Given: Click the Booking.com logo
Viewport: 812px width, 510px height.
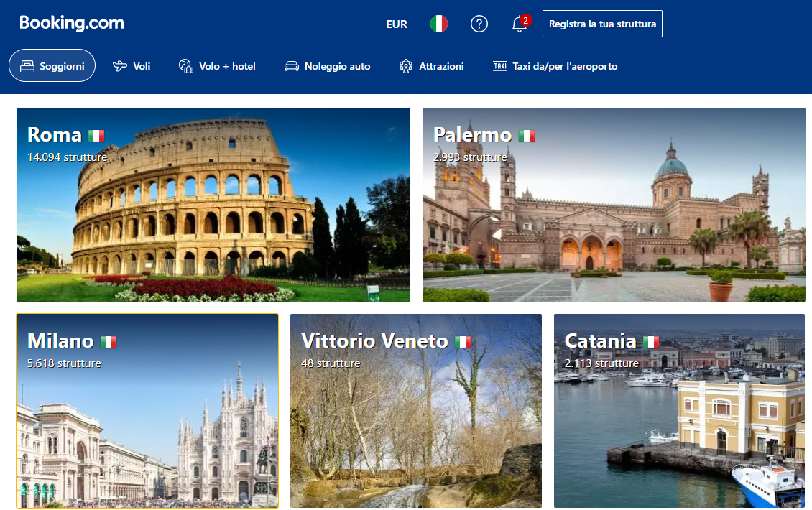Looking at the screenshot, I should coord(71,23).
